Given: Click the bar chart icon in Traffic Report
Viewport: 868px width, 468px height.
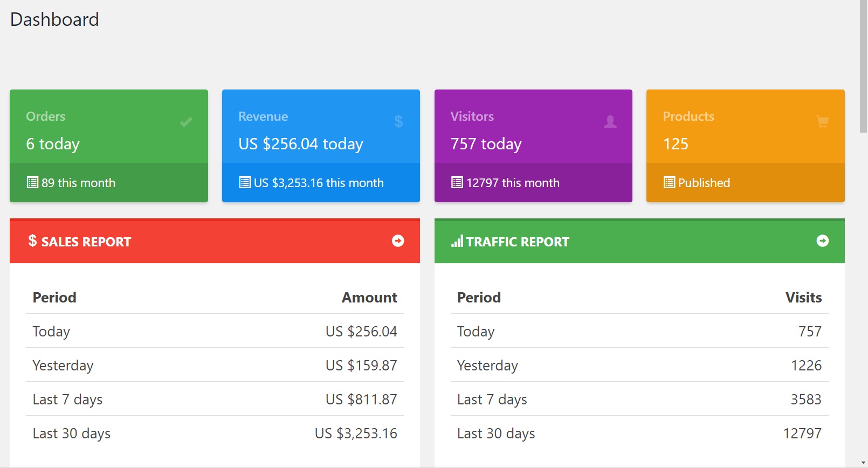Looking at the screenshot, I should coord(457,242).
